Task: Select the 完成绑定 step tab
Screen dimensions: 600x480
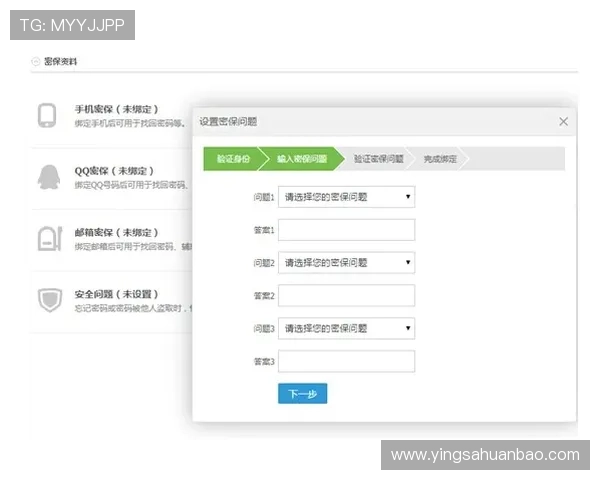Action: point(440,158)
